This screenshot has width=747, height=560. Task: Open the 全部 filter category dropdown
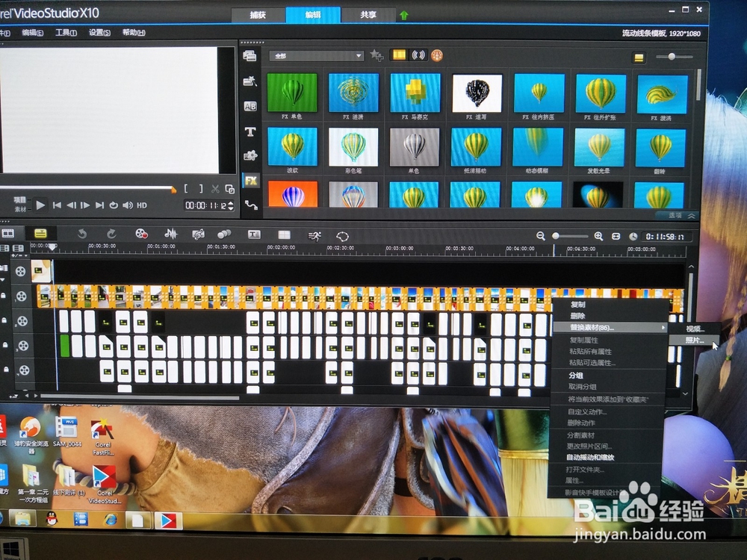(x=316, y=56)
